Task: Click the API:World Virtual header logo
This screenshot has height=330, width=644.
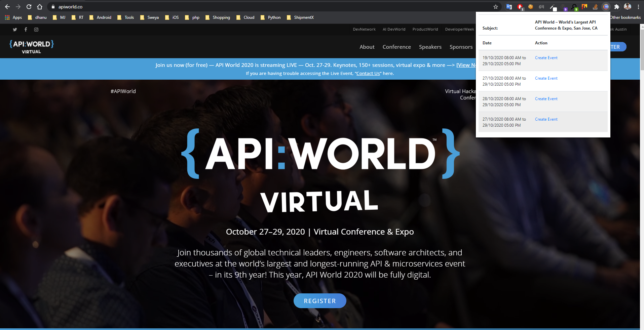Action: [32, 47]
